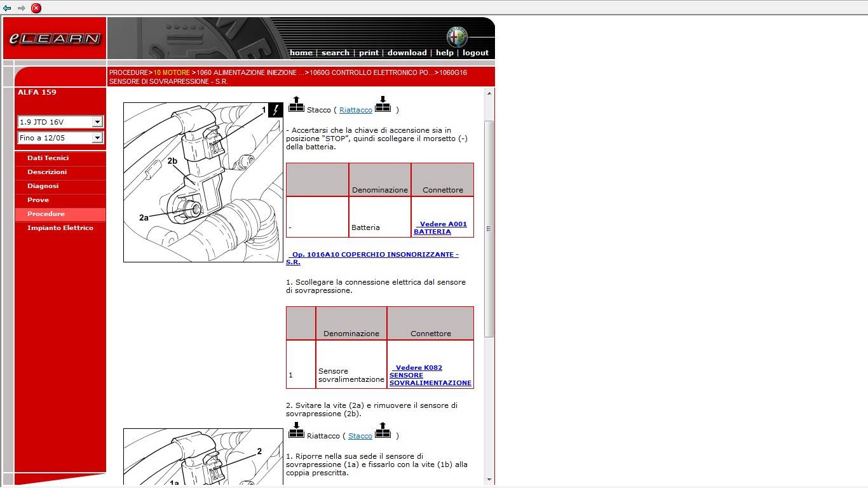Click print in the top navigation
The width and height of the screenshot is (868, 488).
[369, 53]
